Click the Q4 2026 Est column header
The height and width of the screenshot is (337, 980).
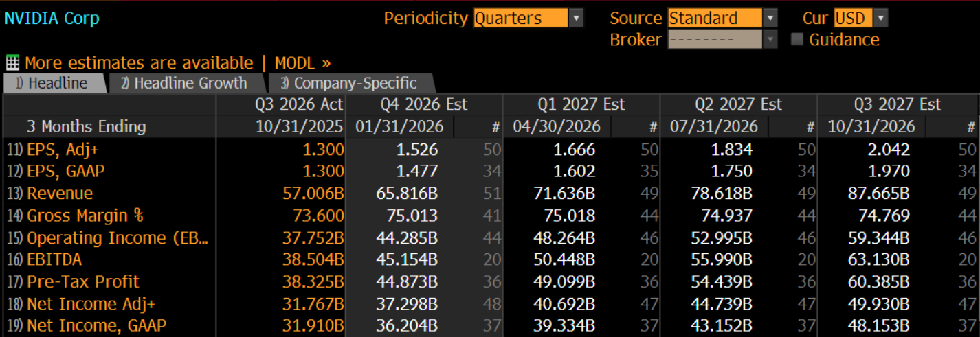tap(424, 104)
